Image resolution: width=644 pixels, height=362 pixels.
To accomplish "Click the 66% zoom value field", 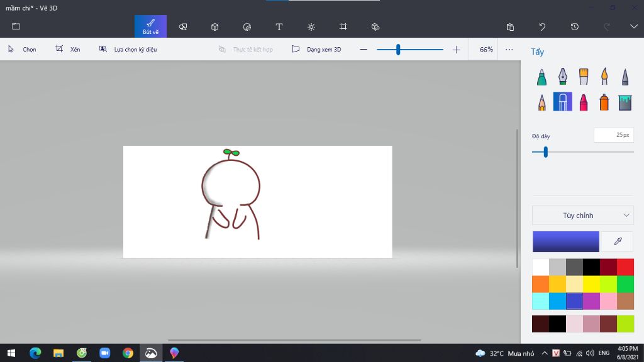I will click(484, 50).
